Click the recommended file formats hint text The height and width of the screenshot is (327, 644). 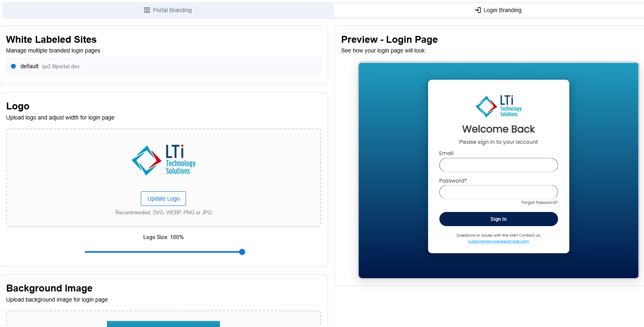tap(163, 213)
